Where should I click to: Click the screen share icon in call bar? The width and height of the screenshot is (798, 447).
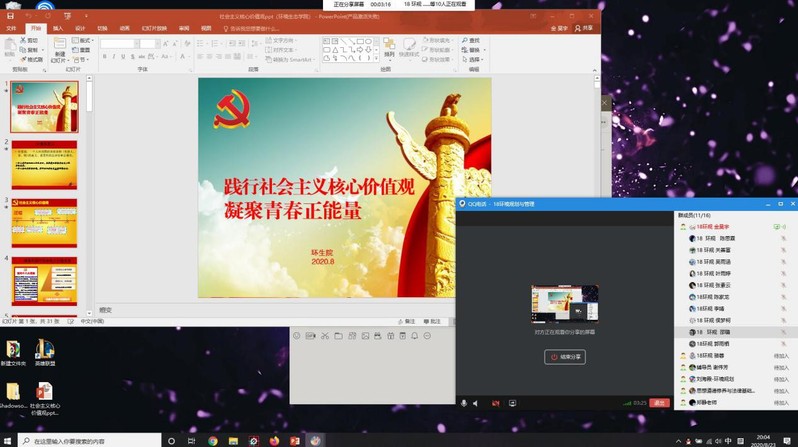(x=512, y=403)
